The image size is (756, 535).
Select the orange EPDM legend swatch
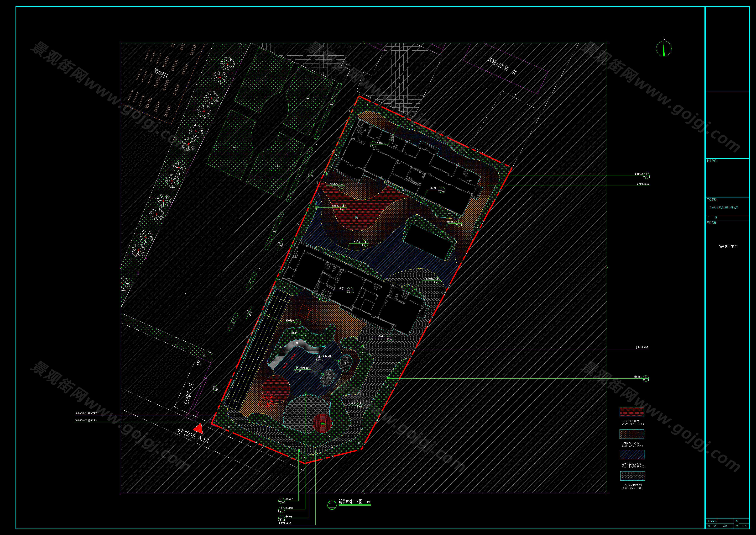point(632,434)
